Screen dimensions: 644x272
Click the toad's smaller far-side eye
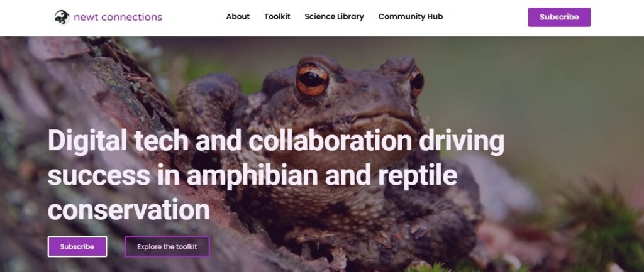click(x=416, y=82)
